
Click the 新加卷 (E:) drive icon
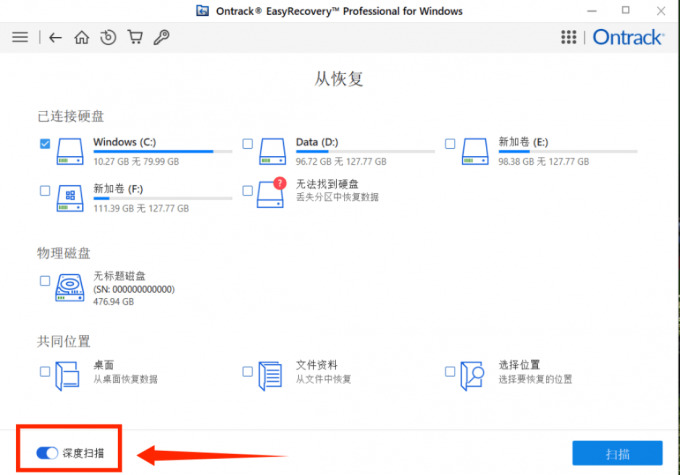pos(475,151)
